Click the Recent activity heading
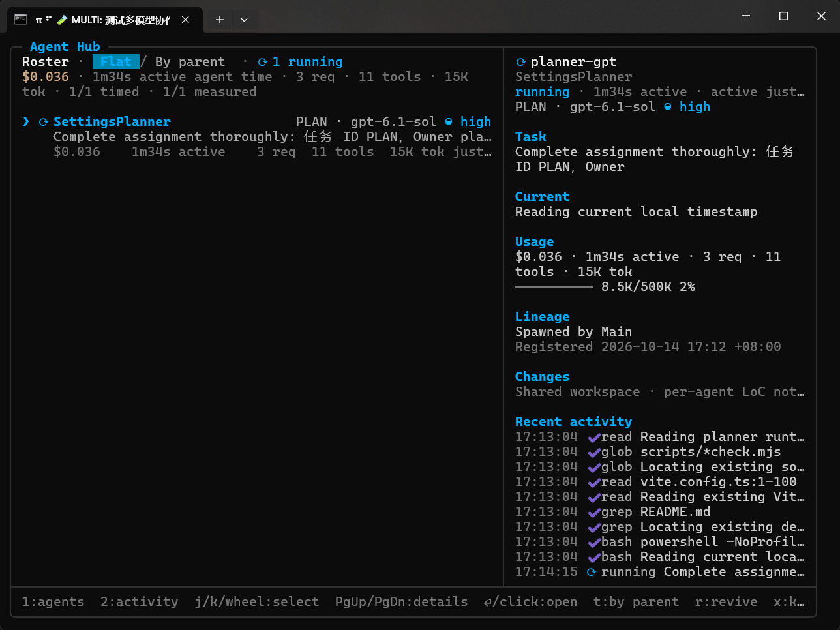This screenshot has height=630, width=840. 573,421
